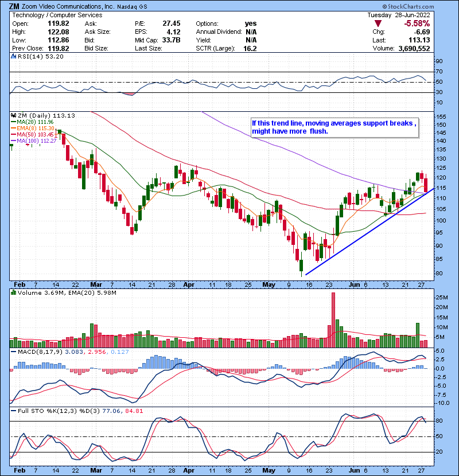Click the Options value yes

[251, 24]
